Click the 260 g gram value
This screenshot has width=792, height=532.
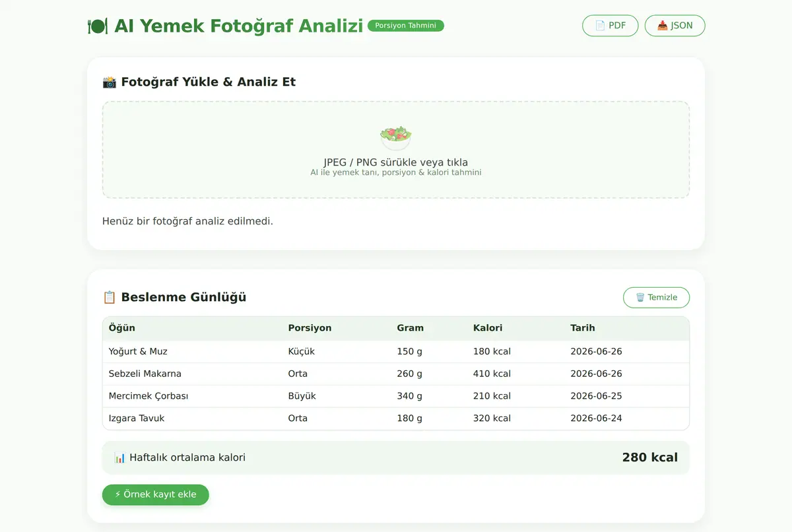(410, 374)
